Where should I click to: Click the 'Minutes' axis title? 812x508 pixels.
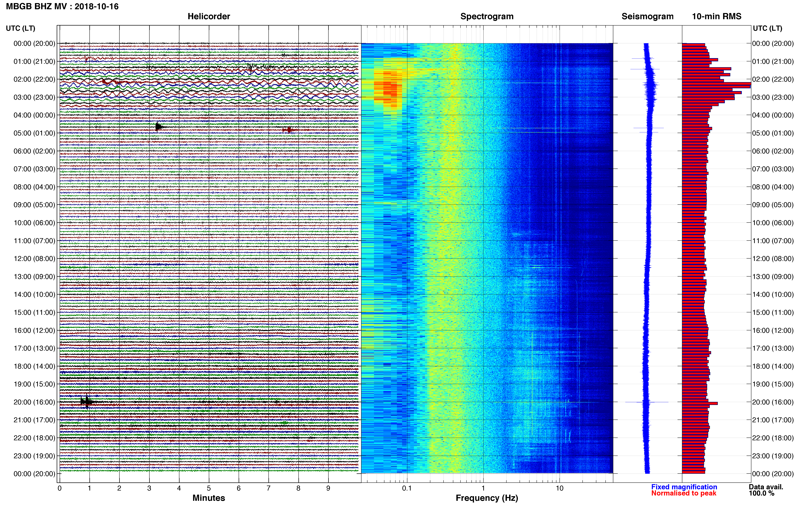click(x=209, y=498)
